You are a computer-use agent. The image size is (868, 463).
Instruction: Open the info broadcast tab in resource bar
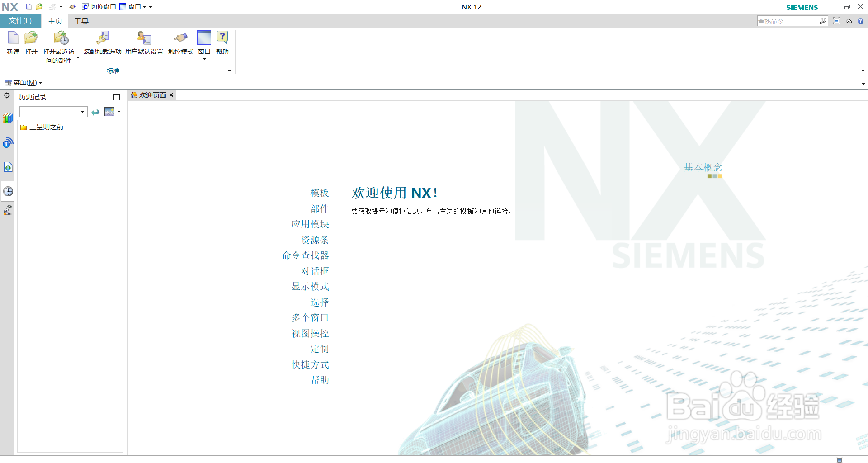pyautogui.click(x=8, y=143)
